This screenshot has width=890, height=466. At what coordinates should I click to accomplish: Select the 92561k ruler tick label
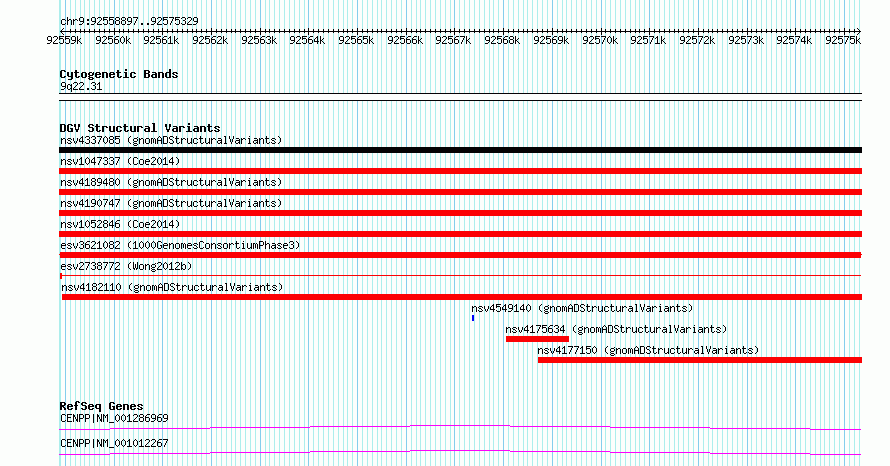[161, 40]
